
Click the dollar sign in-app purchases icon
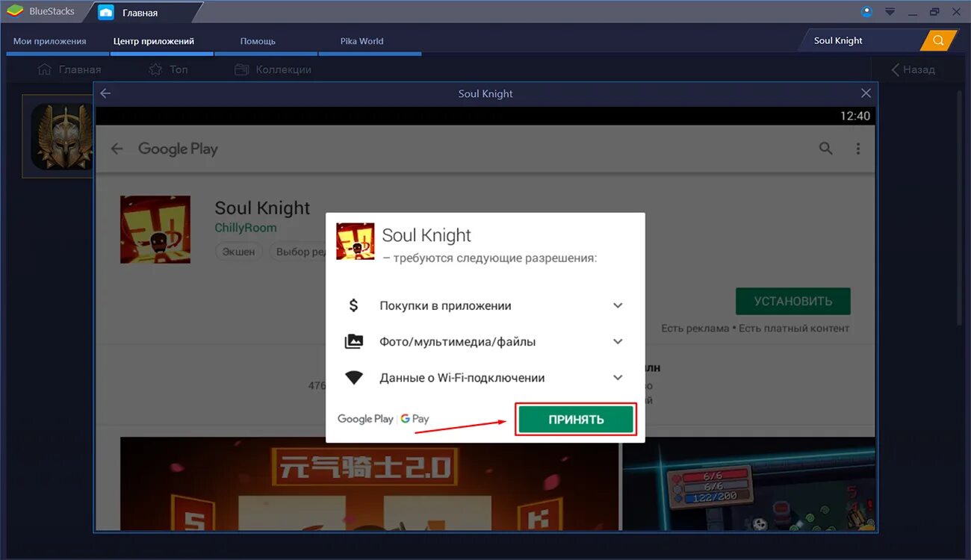point(354,305)
